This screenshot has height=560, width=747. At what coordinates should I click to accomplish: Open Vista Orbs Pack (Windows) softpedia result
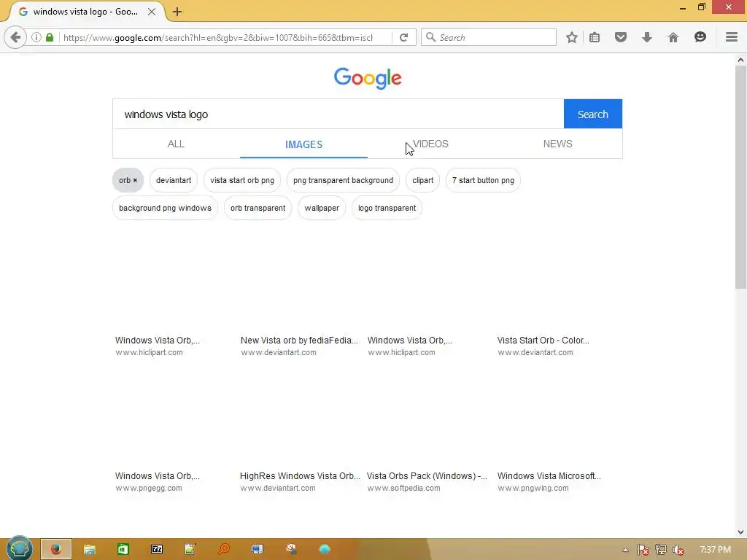[427, 475]
